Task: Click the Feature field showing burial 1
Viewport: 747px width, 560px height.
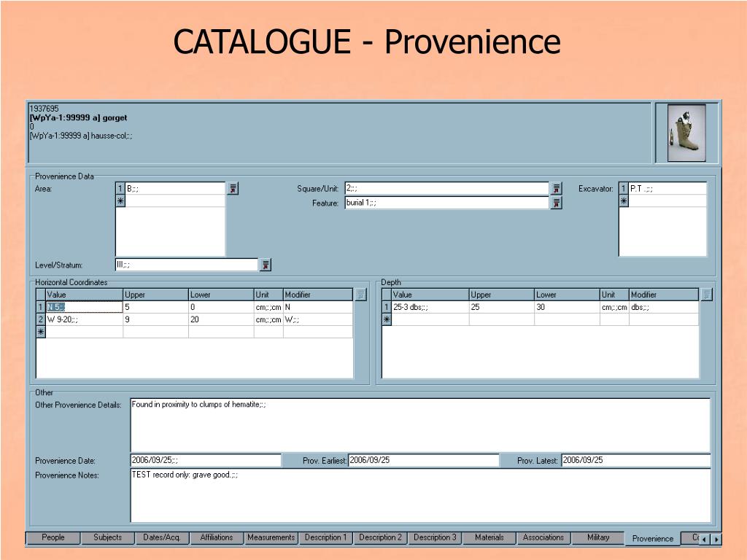Action: [447, 203]
